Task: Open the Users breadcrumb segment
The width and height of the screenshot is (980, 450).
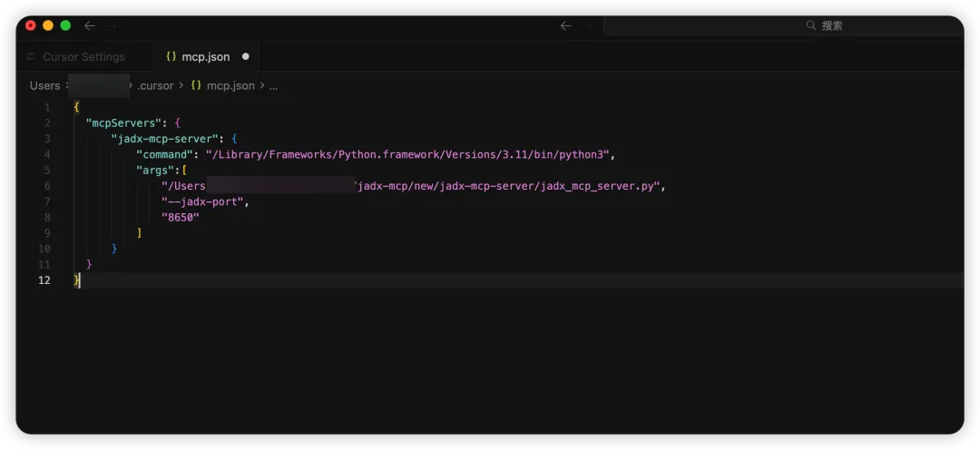Action: pyautogui.click(x=44, y=85)
